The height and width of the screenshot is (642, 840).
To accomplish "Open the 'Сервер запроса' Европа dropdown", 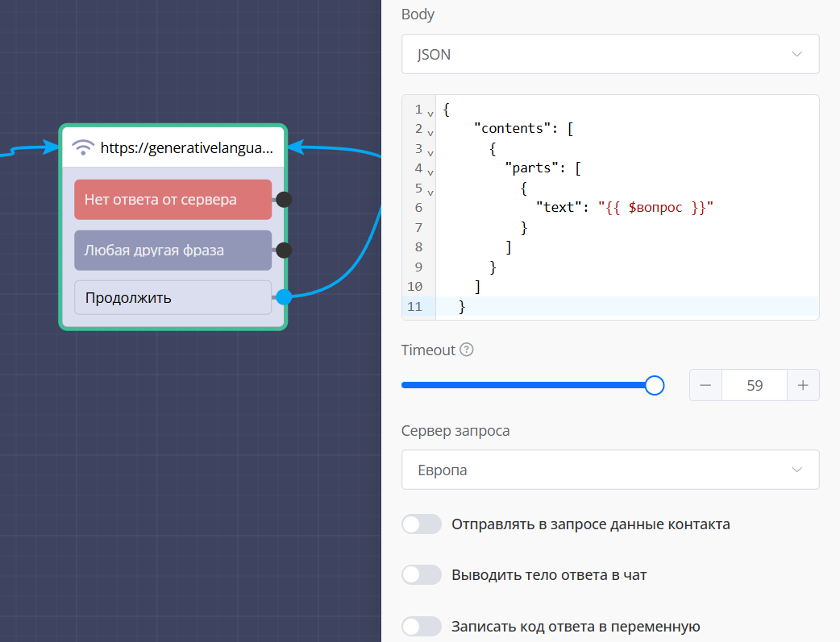I will pyautogui.click(x=610, y=470).
